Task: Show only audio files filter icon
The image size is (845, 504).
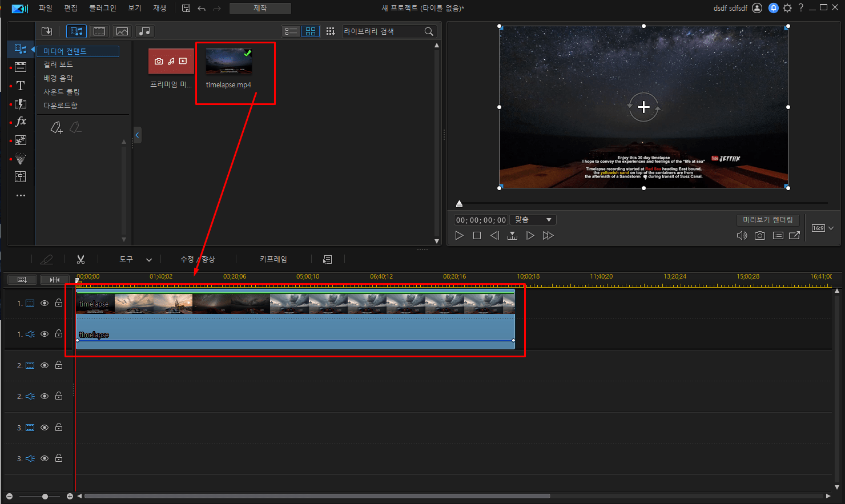Action: pos(145,31)
